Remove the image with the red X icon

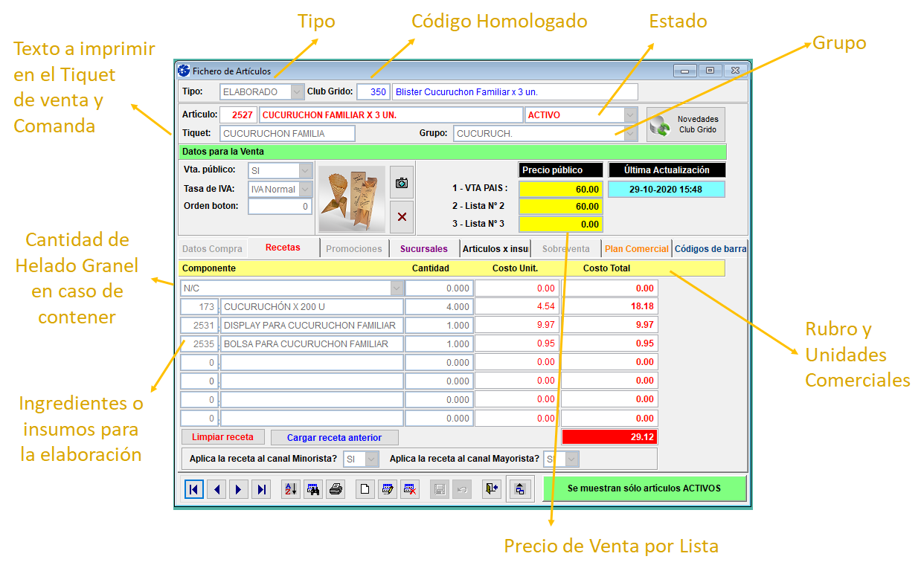[402, 217]
